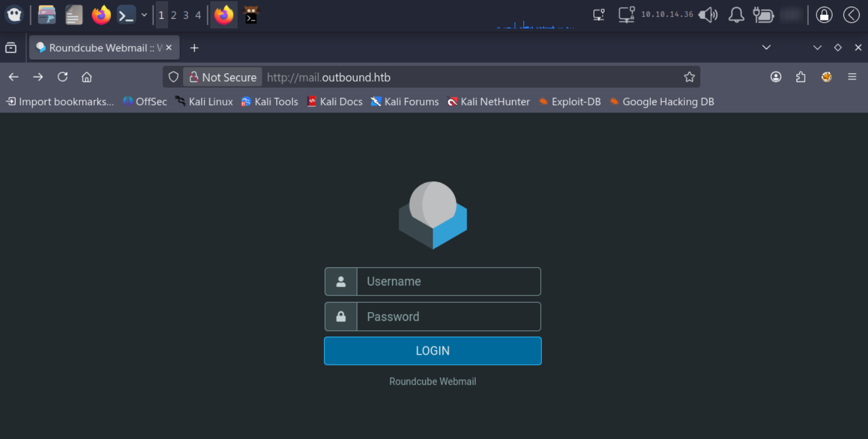This screenshot has height=439, width=868.
Task: Expand the list all tabs chevron
Action: tap(767, 48)
